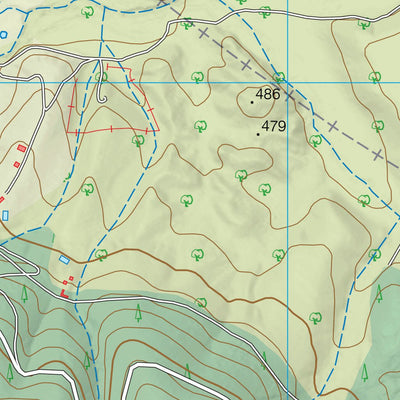
Task: Select the conifer symbol nearest the red L-shaped building
Action: click(24, 294)
